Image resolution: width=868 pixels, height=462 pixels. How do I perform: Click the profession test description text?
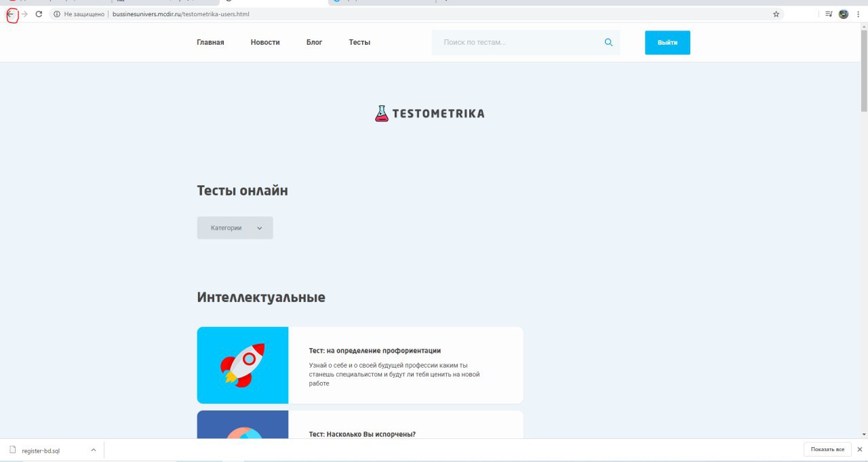[394, 374]
